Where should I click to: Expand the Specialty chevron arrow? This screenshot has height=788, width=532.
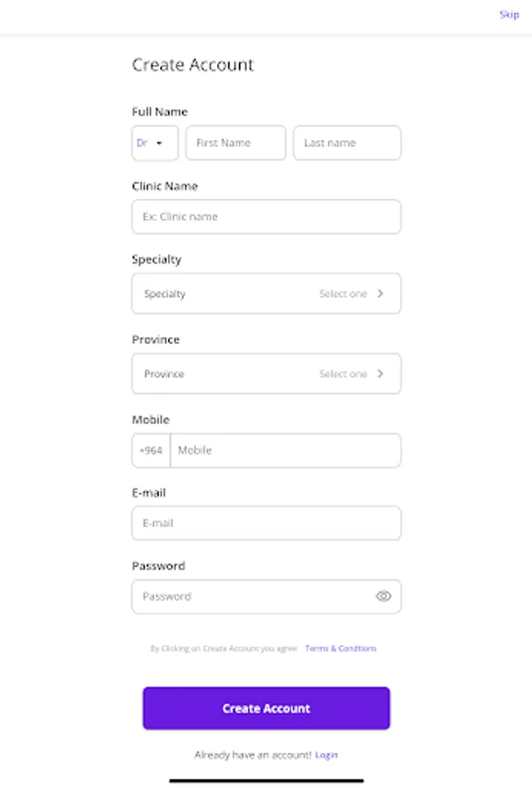(381, 294)
